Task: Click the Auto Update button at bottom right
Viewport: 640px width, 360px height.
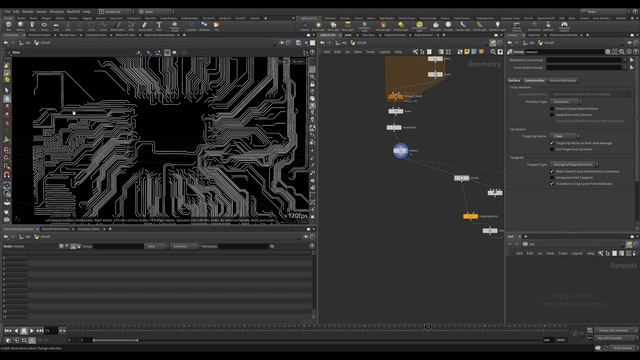Action: [x=623, y=348]
